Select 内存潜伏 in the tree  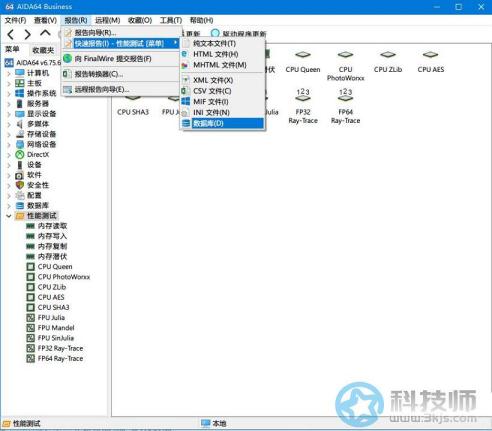(52, 257)
